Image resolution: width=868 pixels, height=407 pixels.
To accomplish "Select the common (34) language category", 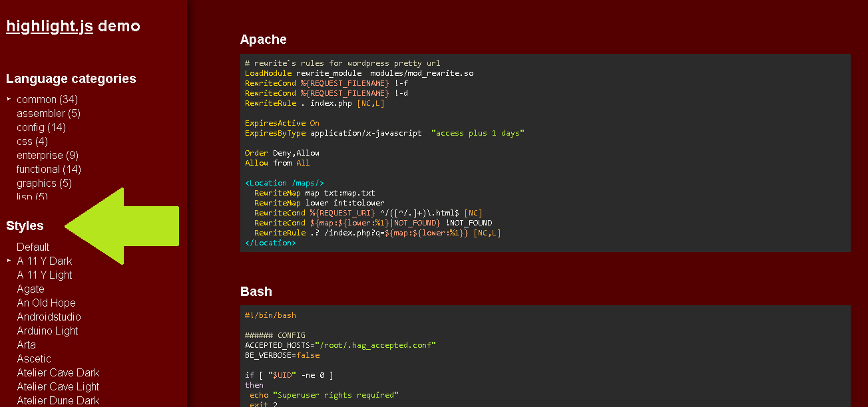I will (47, 99).
